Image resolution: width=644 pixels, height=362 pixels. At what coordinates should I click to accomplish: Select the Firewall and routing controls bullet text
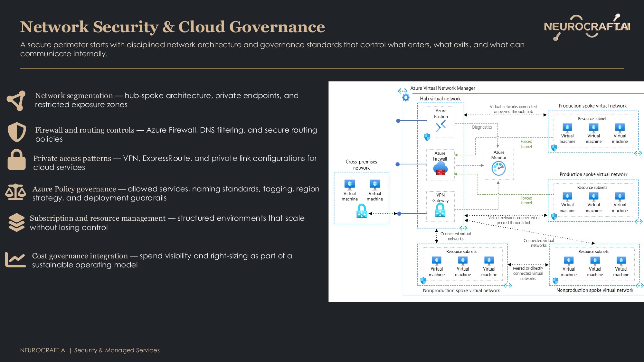click(176, 135)
